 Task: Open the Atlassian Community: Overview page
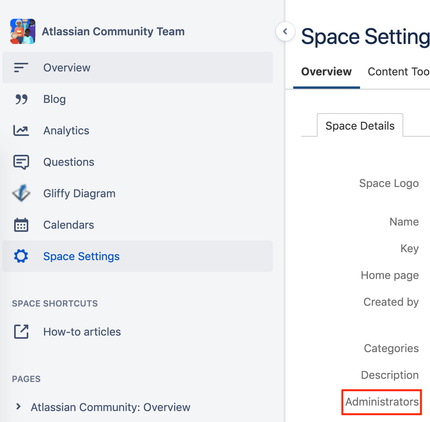[x=110, y=407]
